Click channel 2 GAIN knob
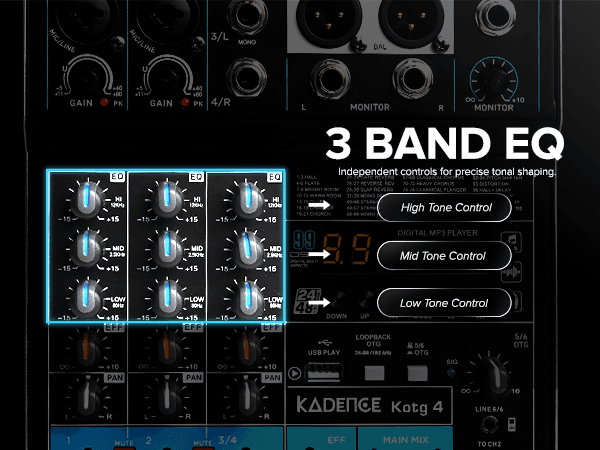This screenshot has height=450, width=600. click(x=169, y=78)
